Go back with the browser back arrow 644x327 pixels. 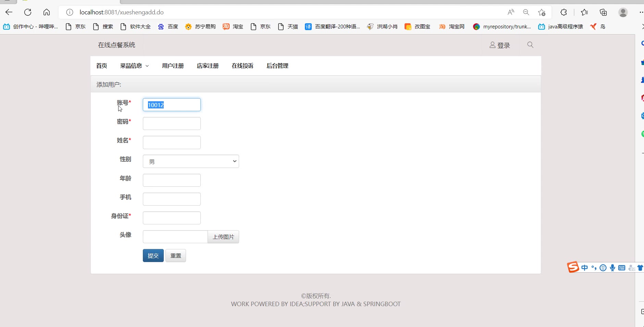coord(9,12)
